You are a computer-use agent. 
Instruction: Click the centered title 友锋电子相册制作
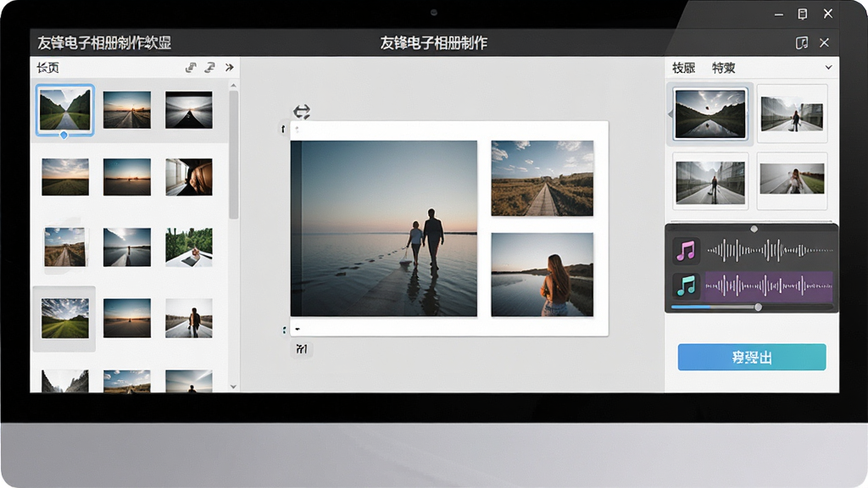coord(434,42)
